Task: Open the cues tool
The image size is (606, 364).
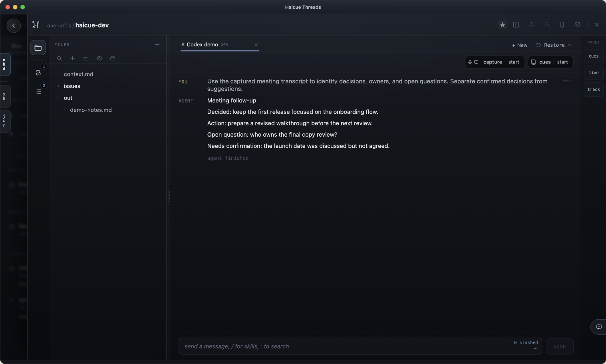Action: point(594,56)
